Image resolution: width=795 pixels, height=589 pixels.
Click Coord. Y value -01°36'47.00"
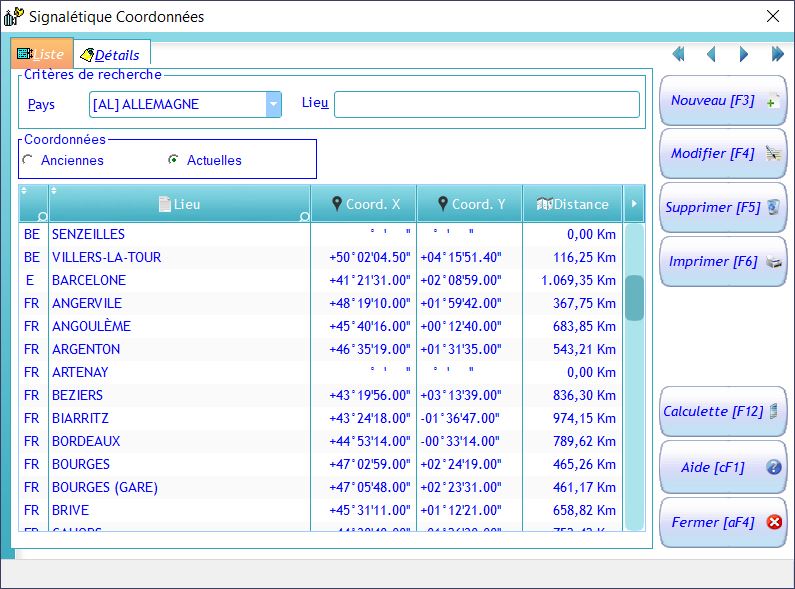(x=460, y=418)
